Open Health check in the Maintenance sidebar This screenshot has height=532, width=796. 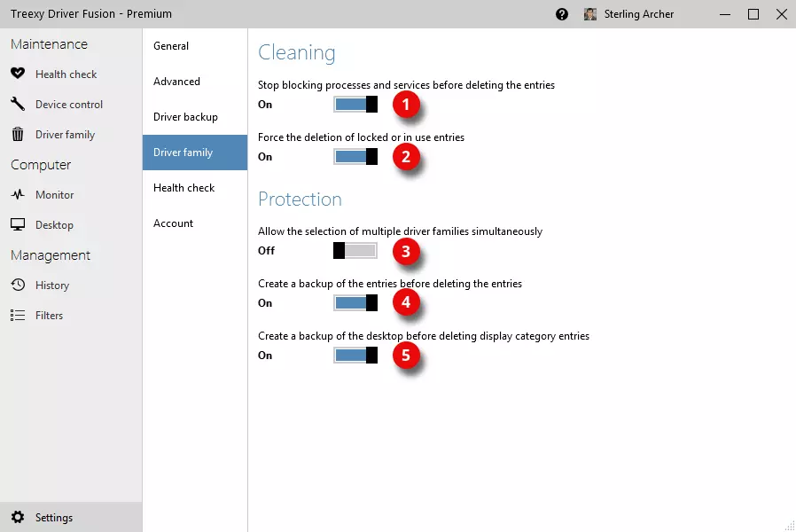(66, 74)
